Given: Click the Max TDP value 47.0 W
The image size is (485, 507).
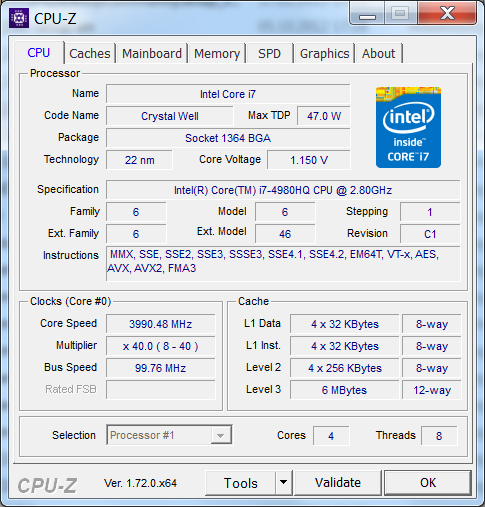Looking at the screenshot, I should pos(324,116).
